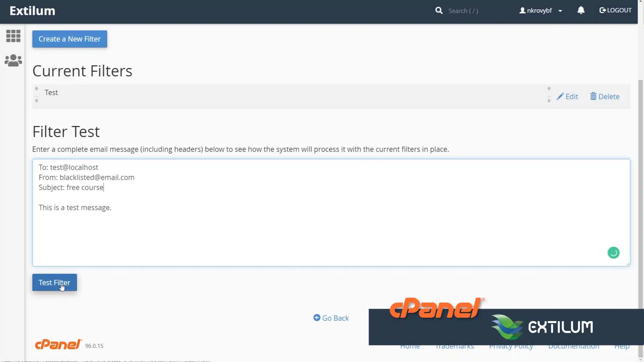
Task: Click the Go Back link
Action: click(331, 318)
